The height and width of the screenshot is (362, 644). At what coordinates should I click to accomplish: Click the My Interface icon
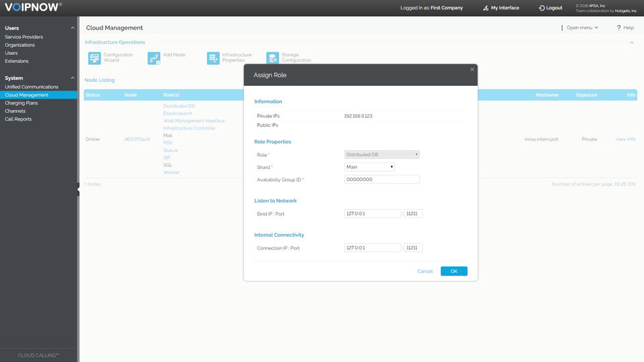click(x=486, y=8)
